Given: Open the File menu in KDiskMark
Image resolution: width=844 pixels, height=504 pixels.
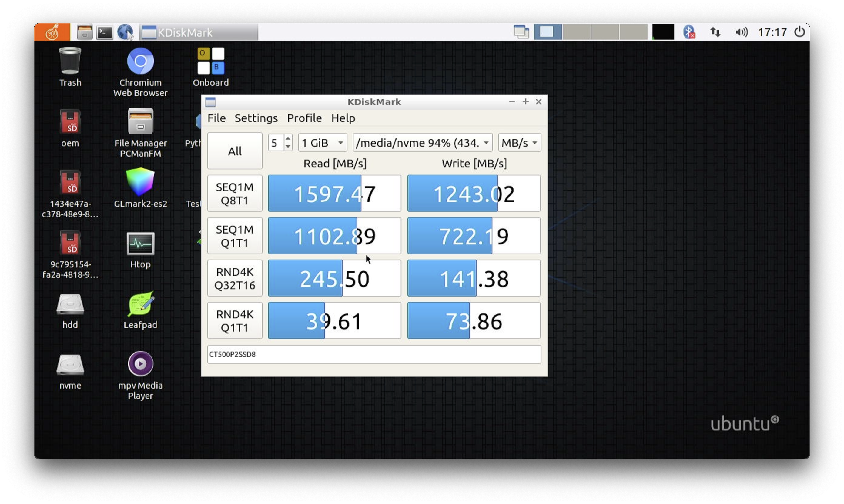Looking at the screenshot, I should [x=216, y=118].
